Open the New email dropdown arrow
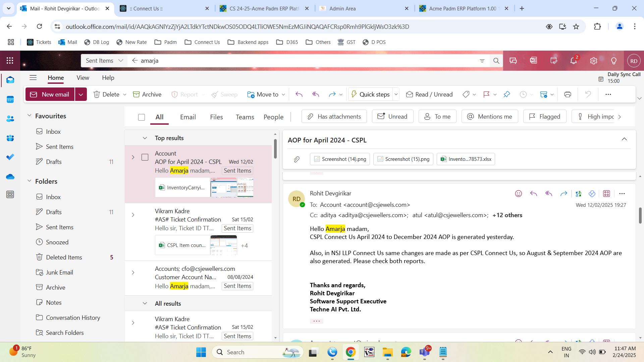Screen dimensions: 644x362 [x=81, y=95]
